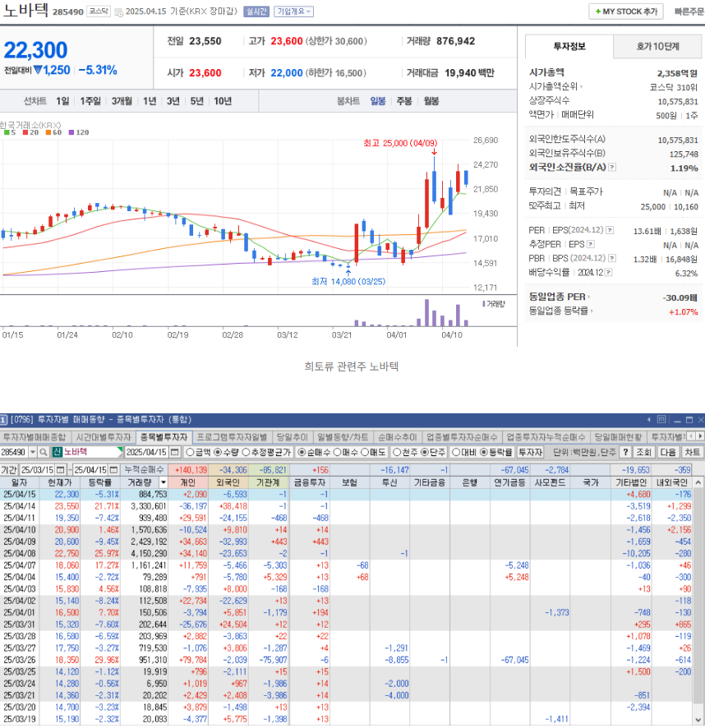705x728 pixels.
Task: Click the 차트 button
Action: (x=692, y=452)
